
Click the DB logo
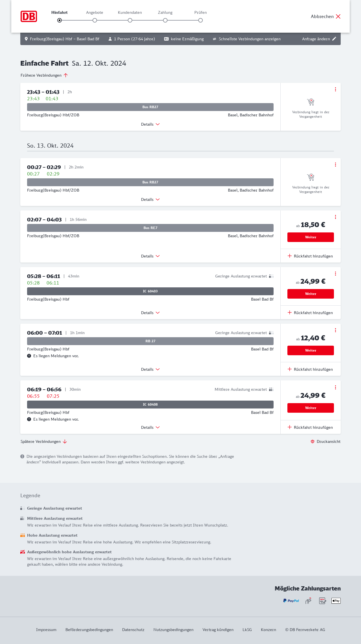click(29, 16)
